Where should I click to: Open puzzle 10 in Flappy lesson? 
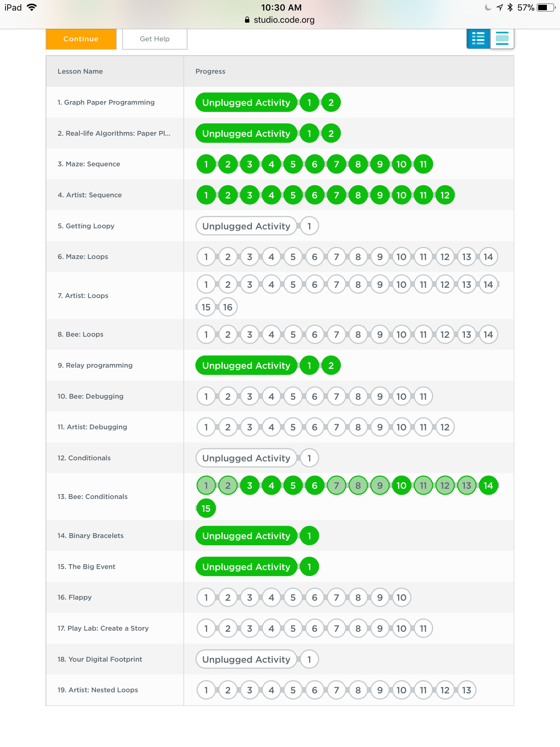401,597
